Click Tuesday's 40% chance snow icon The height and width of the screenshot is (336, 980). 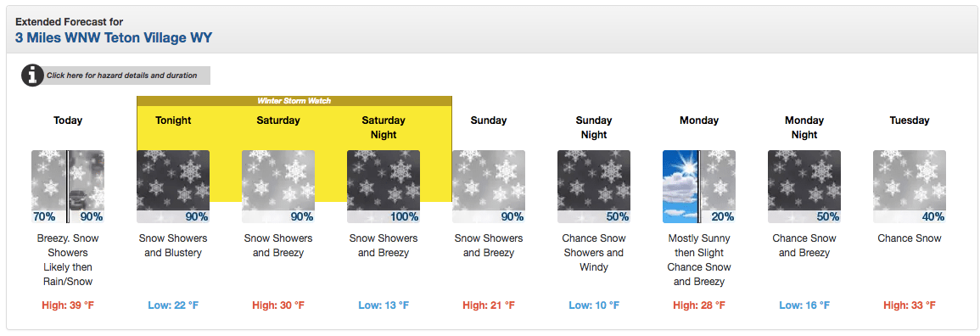[x=910, y=187]
